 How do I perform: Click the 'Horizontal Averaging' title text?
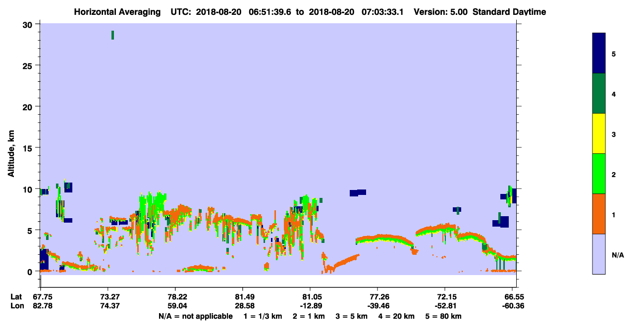(x=117, y=12)
